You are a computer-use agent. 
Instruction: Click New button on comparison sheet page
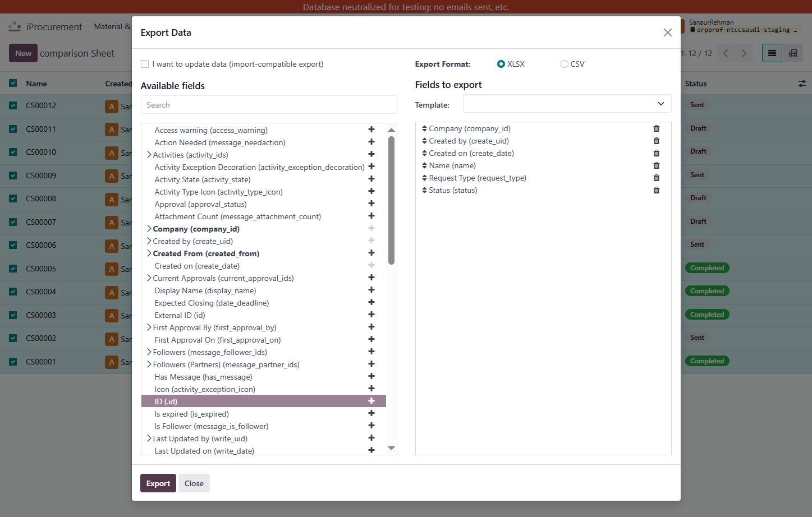pos(23,53)
